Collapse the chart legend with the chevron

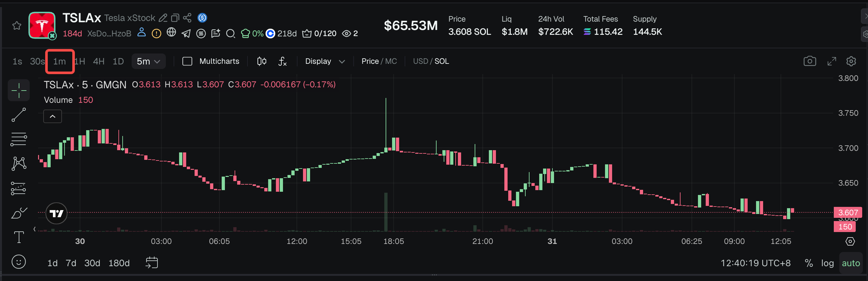click(x=53, y=116)
